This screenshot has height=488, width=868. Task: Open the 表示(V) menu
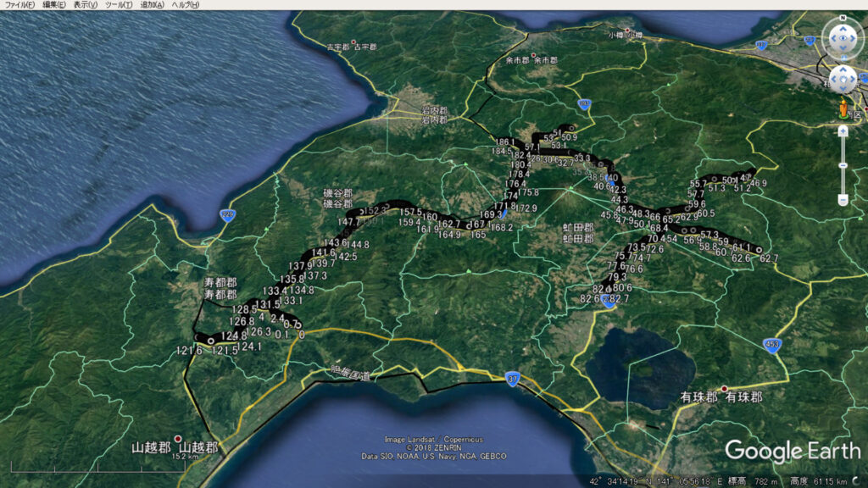86,5
